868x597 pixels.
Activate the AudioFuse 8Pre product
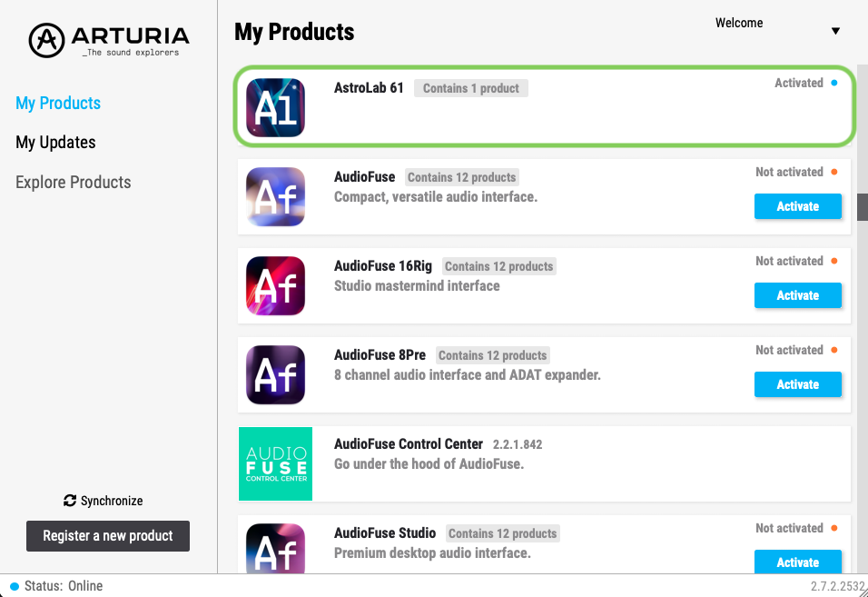click(x=798, y=385)
